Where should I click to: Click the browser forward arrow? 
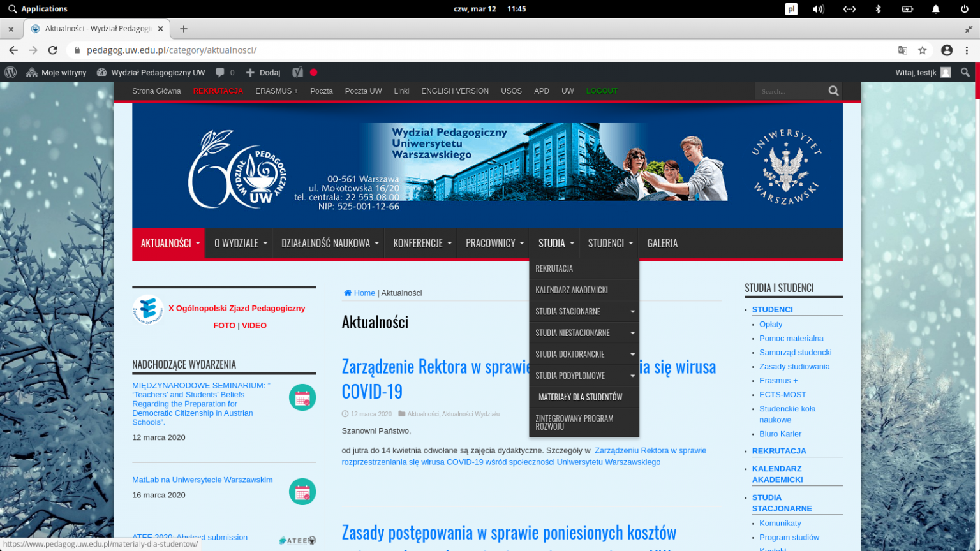[x=33, y=50]
